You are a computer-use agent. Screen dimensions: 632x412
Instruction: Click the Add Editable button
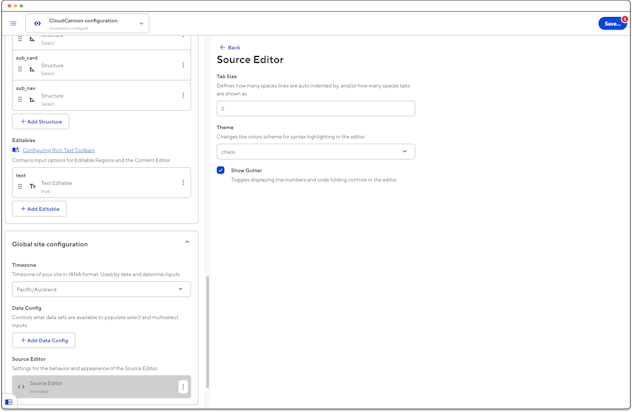pos(40,209)
